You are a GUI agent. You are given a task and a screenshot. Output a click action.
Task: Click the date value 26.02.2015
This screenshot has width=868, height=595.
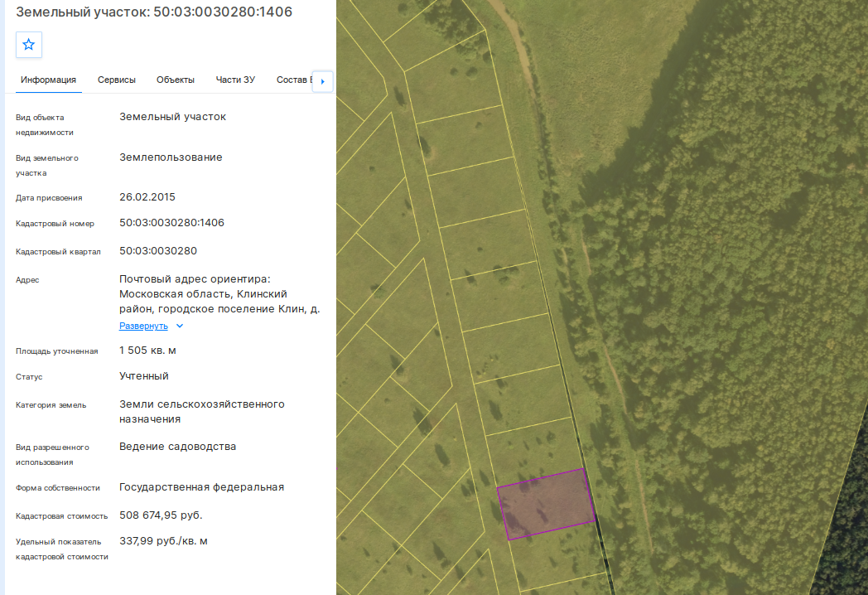click(147, 197)
